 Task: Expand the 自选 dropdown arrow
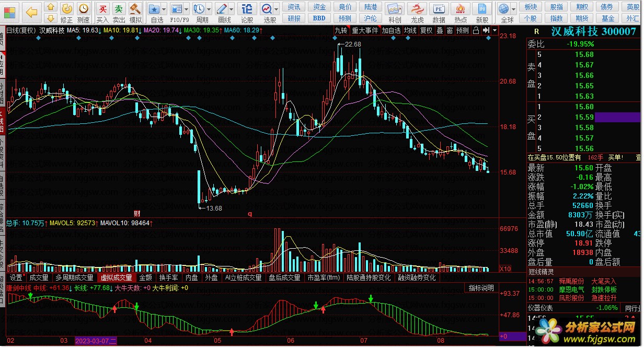(x=164, y=9)
